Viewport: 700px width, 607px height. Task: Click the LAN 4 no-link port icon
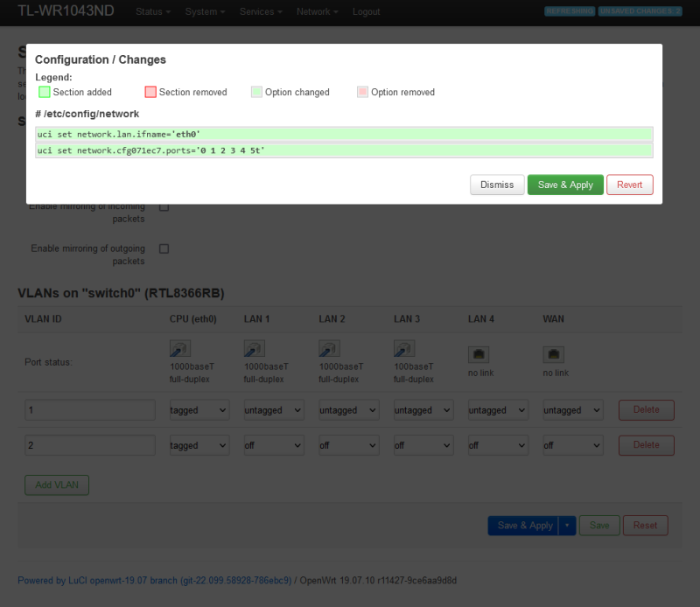coord(479,355)
